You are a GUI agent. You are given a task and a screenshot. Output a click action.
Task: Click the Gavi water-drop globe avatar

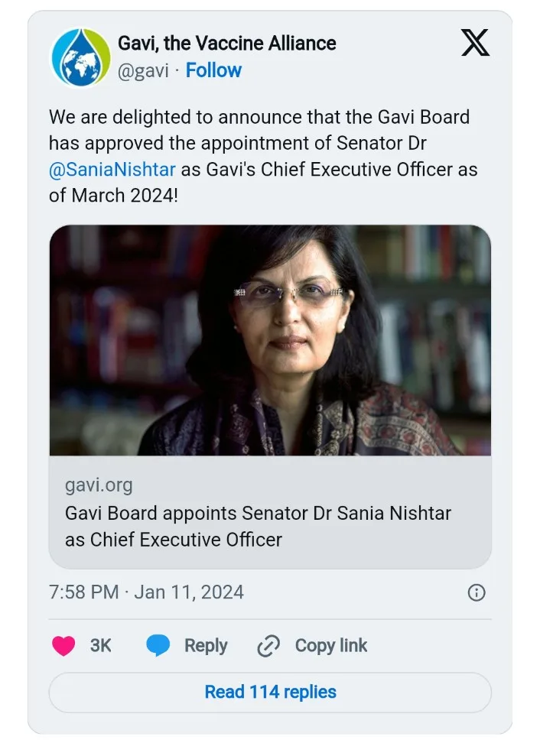[81, 58]
